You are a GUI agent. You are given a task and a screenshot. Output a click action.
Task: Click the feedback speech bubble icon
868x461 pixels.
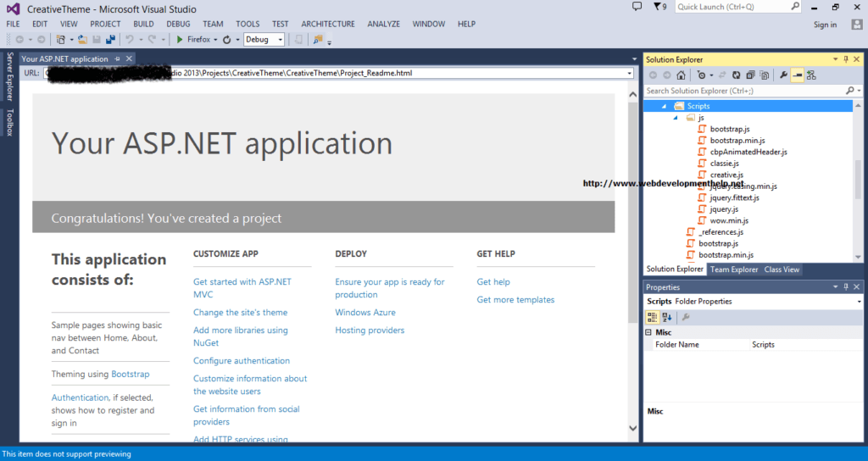[637, 7]
